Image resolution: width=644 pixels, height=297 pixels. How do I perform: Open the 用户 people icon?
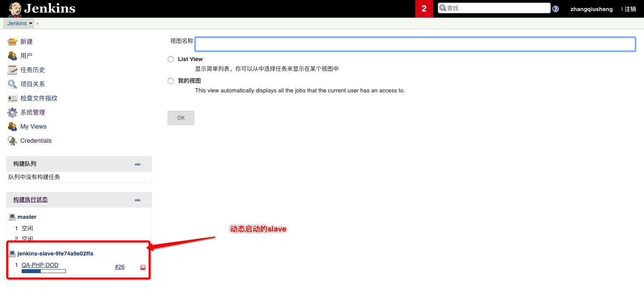12,56
